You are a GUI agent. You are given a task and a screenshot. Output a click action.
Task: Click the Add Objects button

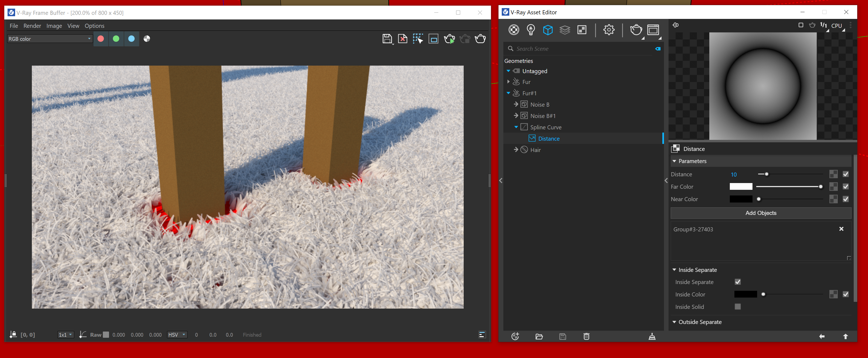tap(761, 213)
